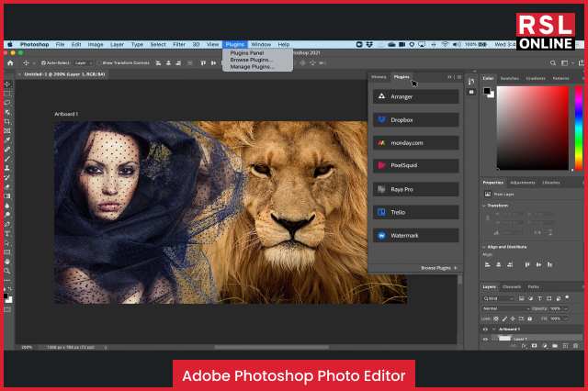Click the rainbow hue slider

(579, 128)
